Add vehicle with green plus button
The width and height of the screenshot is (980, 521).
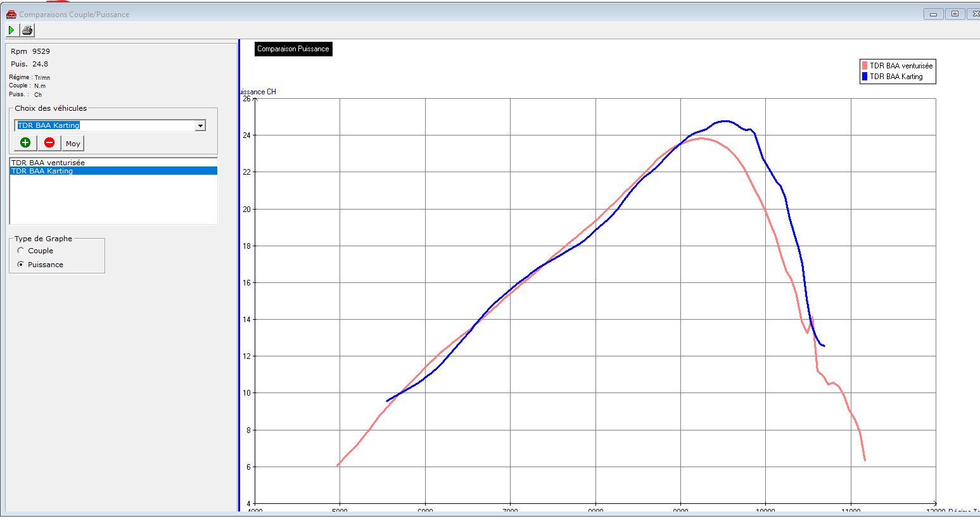tap(25, 143)
